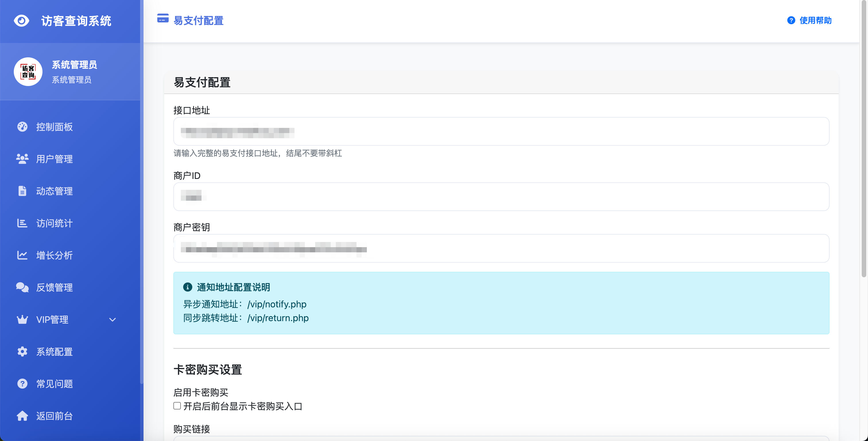Select the 增长分析 line chart icon

pos(22,255)
